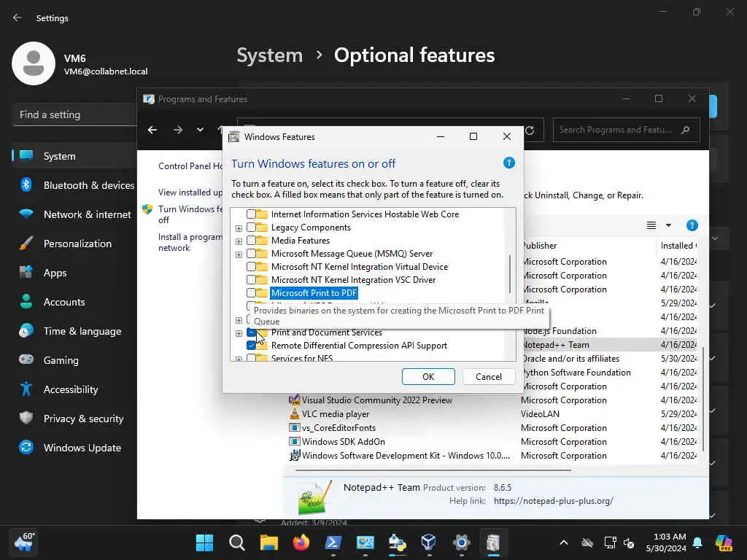The height and width of the screenshot is (560, 747).
Task: Click the VM6 user profile picture
Action: 34,63
